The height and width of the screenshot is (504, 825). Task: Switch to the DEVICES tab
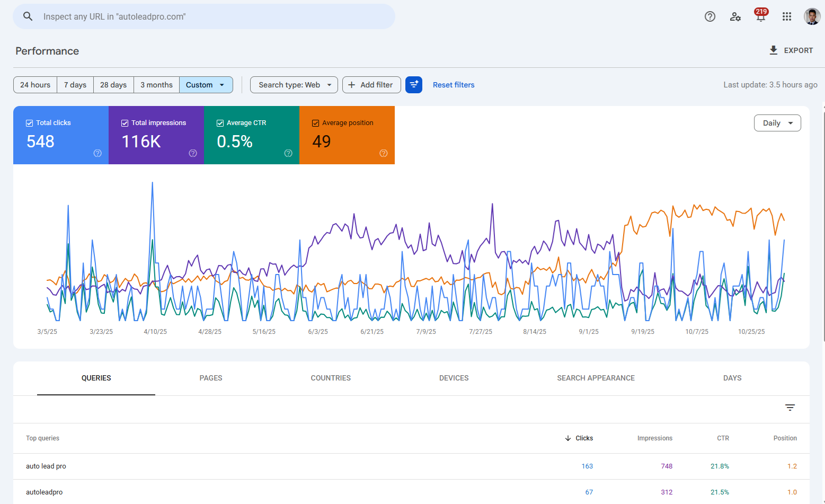pos(454,378)
